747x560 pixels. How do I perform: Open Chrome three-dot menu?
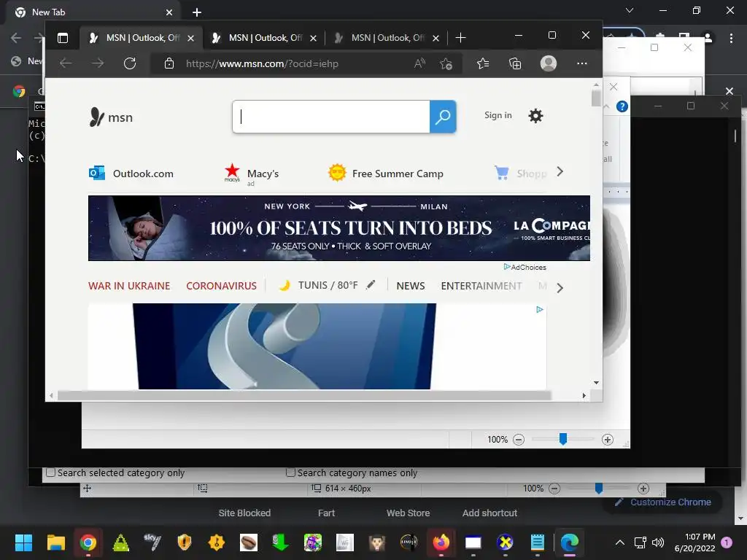tap(731, 38)
